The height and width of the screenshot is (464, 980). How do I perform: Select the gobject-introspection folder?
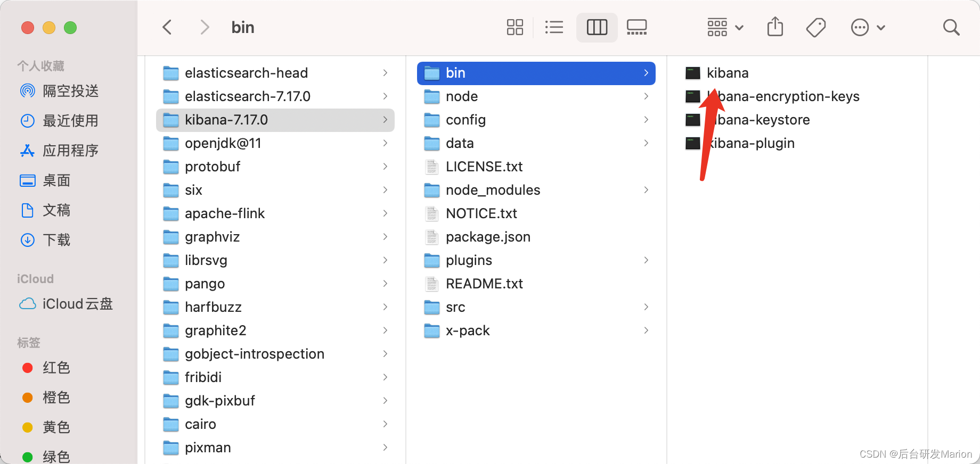[x=275, y=354]
